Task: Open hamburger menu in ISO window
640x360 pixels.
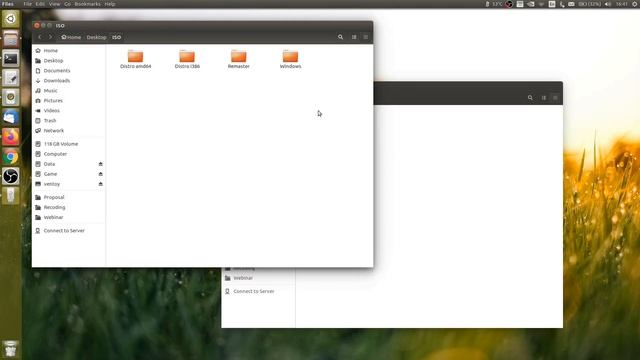Action: [x=366, y=37]
